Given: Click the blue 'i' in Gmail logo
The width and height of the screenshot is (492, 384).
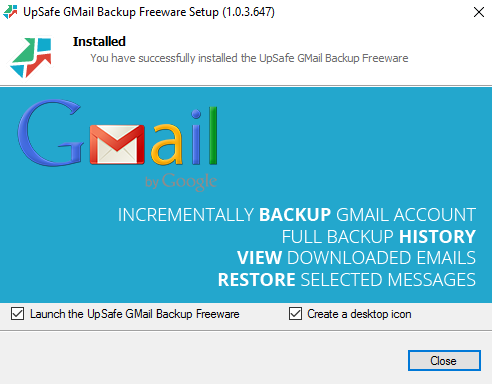Looking at the screenshot, I should tap(196, 137).
